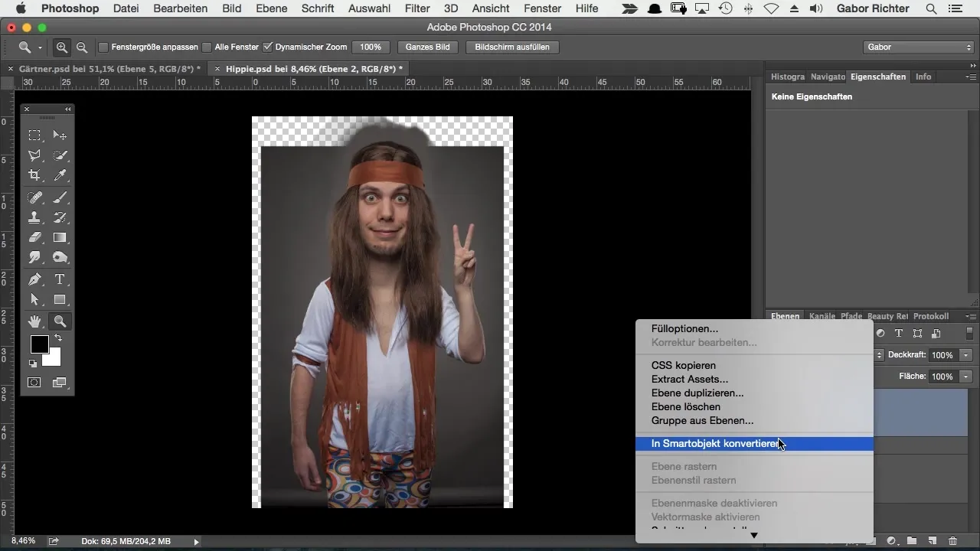980x551 pixels.
Task: Pick the History Brush tool
Action: (x=60, y=217)
